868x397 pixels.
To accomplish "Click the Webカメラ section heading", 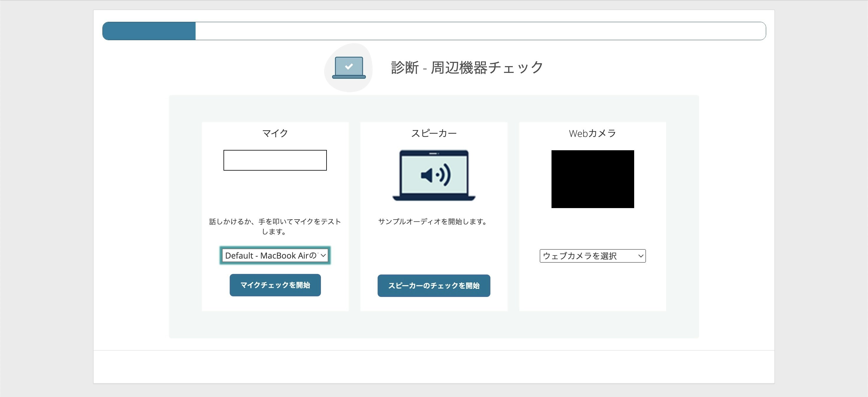I will (592, 133).
